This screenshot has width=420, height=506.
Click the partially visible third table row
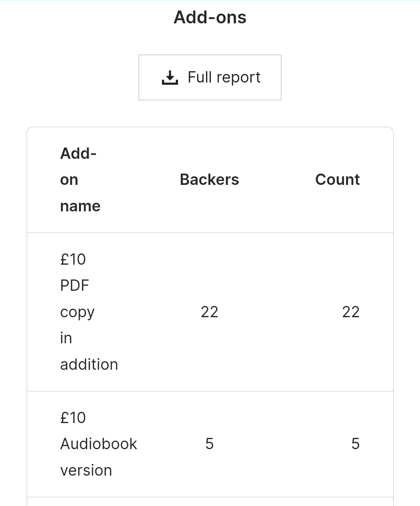(210, 501)
